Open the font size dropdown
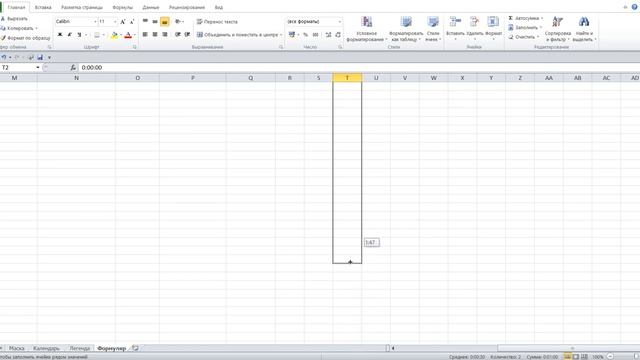Viewport: 640px width, 360px height. point(115,22)
